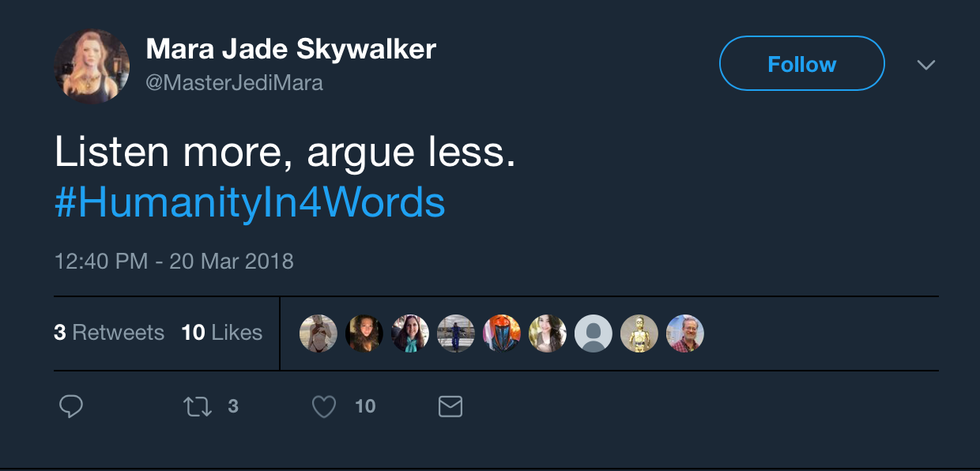Follow Mara Jade Skywalker
The height and width of the screenshot is (471, 980).
pyautogui.click(x=801, y=64)
